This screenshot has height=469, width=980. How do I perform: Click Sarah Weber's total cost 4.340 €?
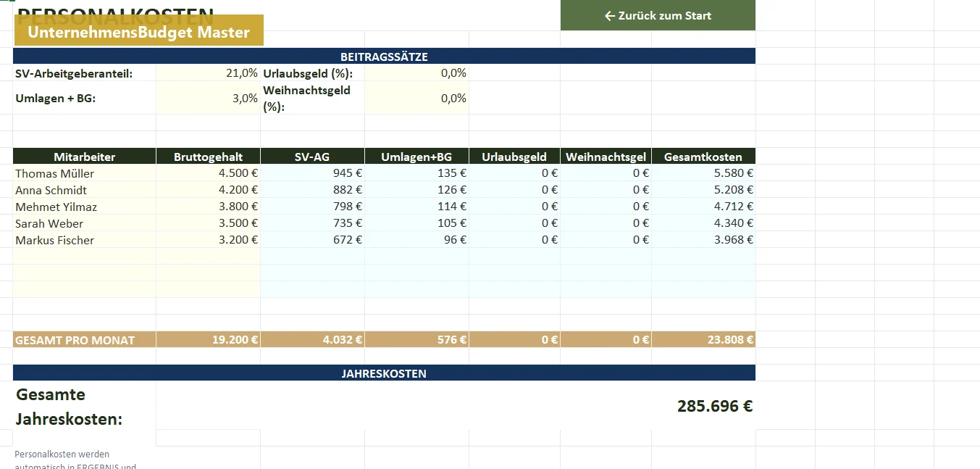[704, 223]
